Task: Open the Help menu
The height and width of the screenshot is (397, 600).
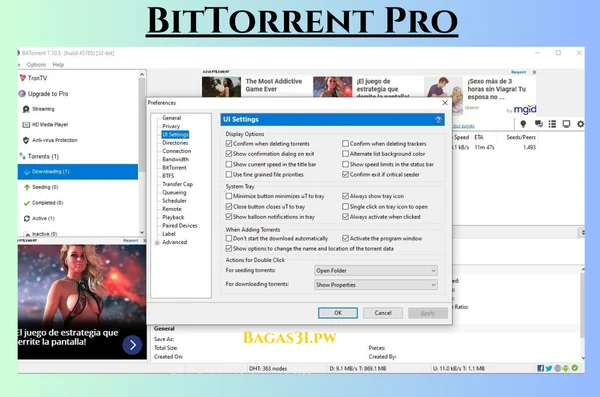Action: [x=58, y=65]
